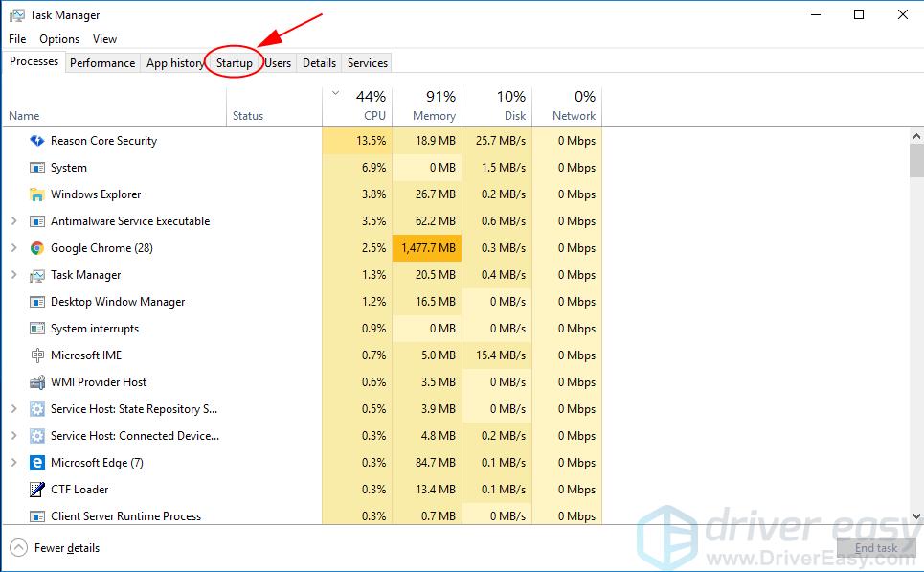924x572 pixels.
Task: Click the End task button
Action: click(x=875, y=547)
